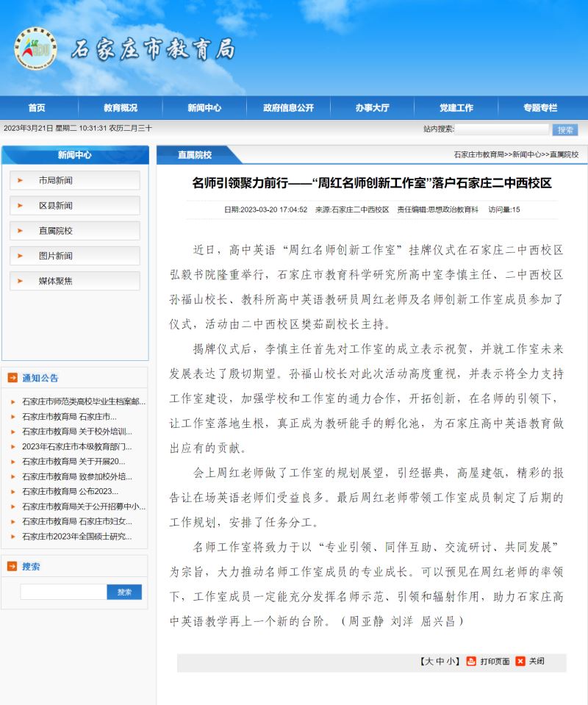Open the 专题专栏 navigation item

tap(540, 107)
